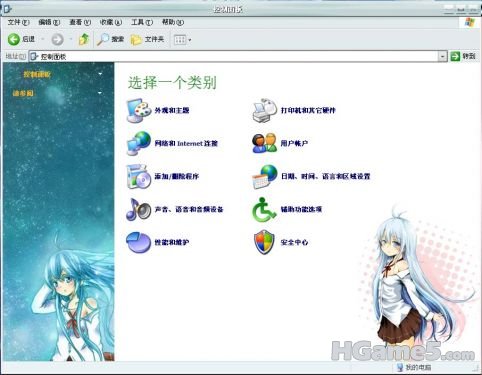Open the 编辑 menu
The height and width of the screenshot is (375, 482).
pyautogui.click(x=49, y=22)
